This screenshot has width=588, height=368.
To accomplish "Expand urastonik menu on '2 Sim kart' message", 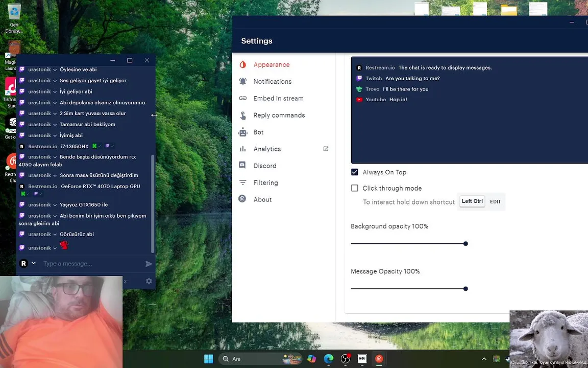I will (x=55, y=113).
